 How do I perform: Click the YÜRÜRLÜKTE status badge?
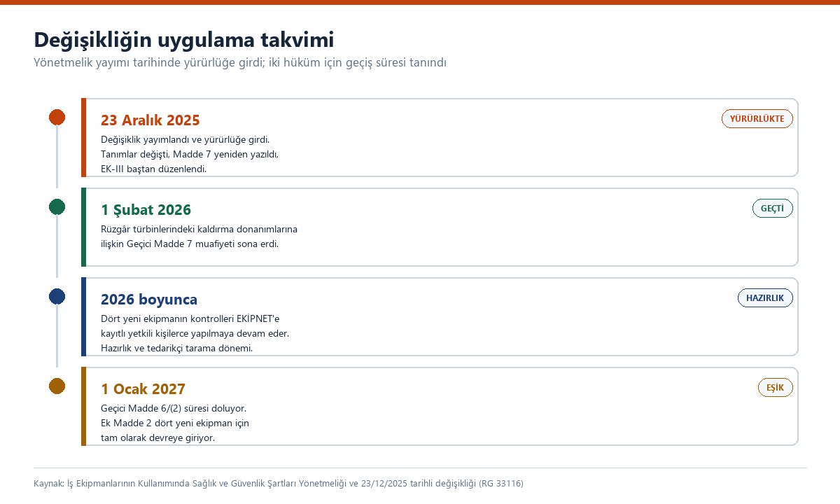click(x=757, y=119)
